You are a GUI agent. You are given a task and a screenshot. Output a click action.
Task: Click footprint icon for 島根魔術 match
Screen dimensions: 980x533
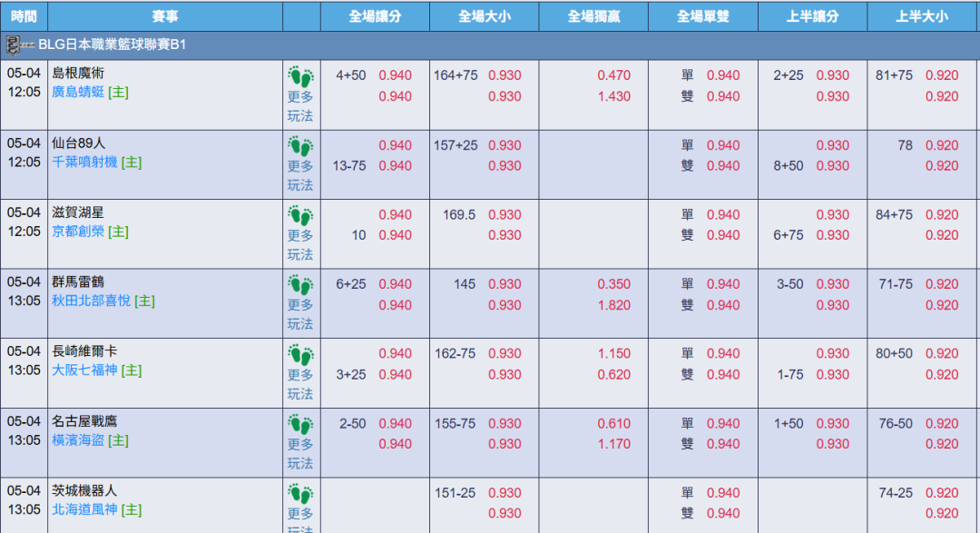[x=300, y=77]
